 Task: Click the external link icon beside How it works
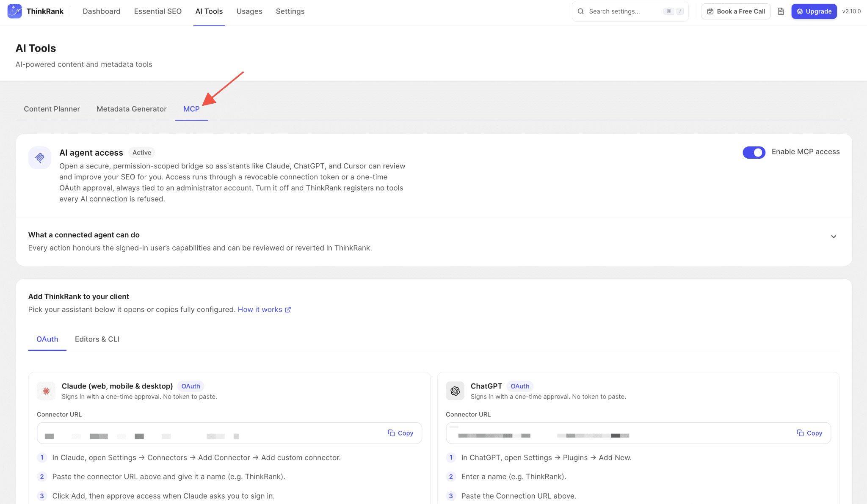[x=288, y=310]
